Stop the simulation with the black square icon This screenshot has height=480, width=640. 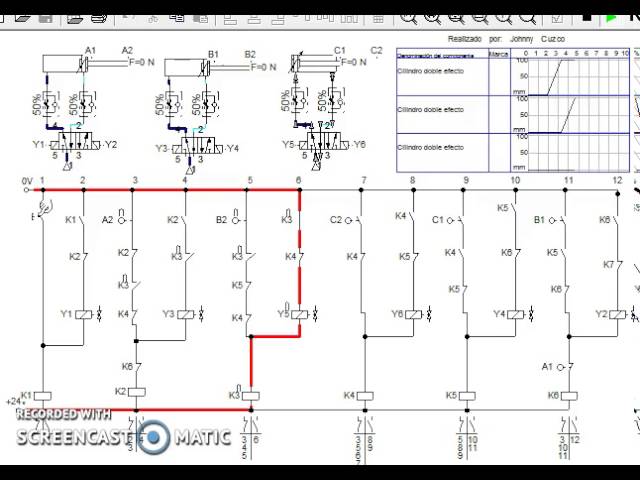587,18
